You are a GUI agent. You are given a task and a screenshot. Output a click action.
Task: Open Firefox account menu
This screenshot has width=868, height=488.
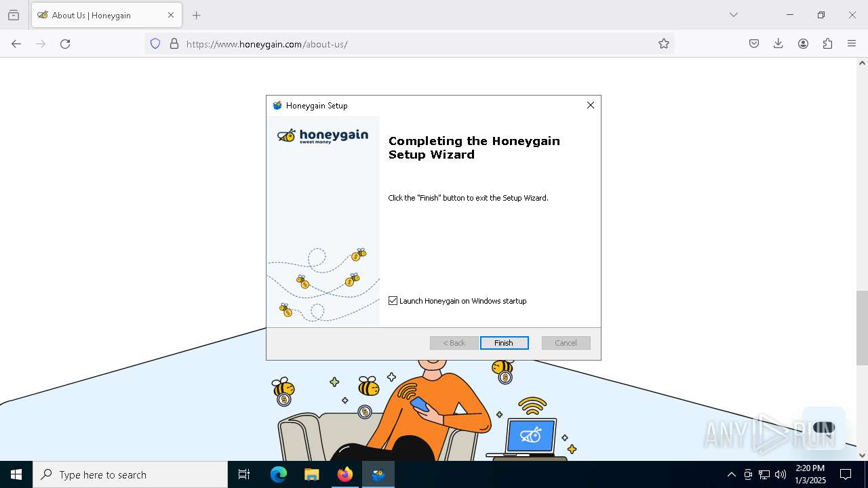coord(803,44)
